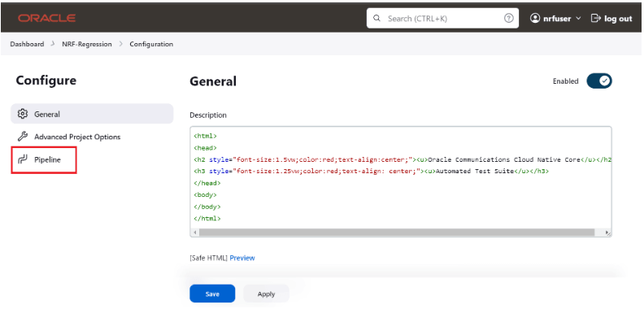Viewport: 644px width, 309px height.
Task: Click the log out arrow icon
Action: (x=595, y=18)
